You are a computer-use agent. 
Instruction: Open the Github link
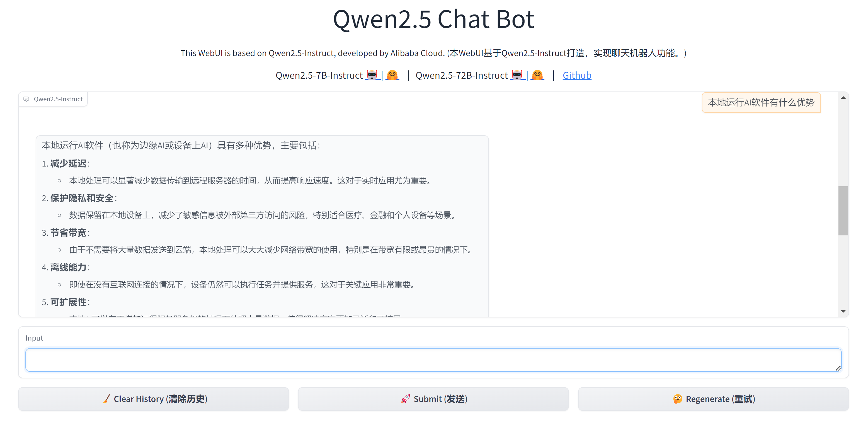coord(577,75)
